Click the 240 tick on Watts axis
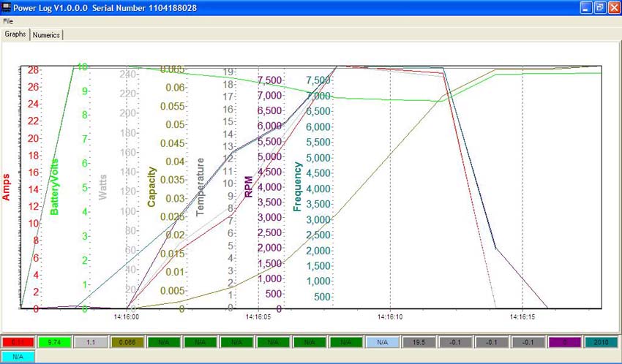Image resolution: width=622 pixels, height=364 pixels. (127, 75)
